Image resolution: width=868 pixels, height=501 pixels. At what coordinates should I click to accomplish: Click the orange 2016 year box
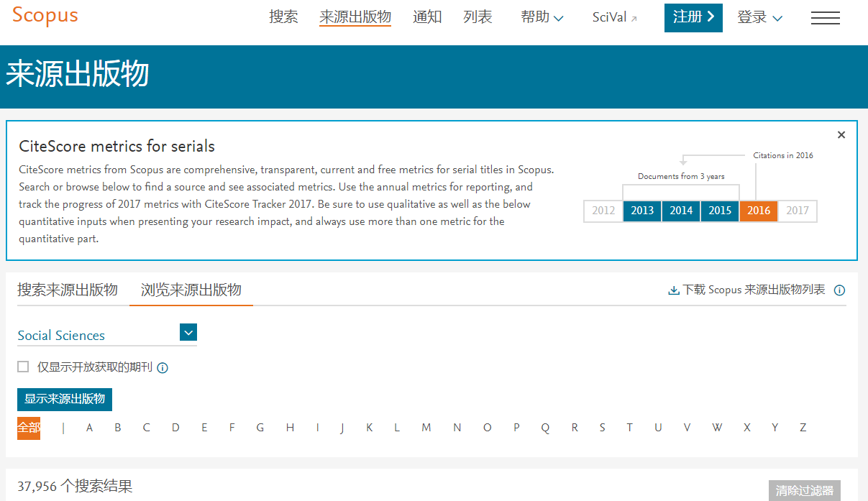759,211
